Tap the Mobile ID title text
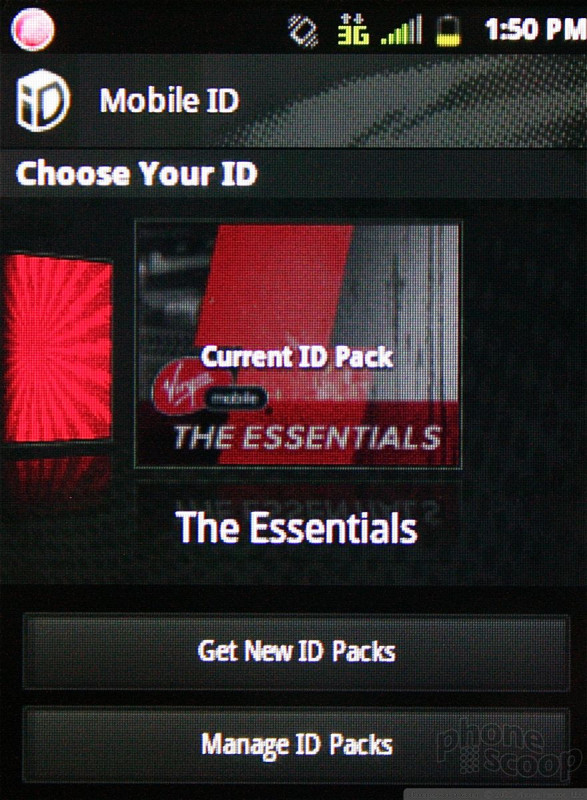587x800 pixels. tap(169, 100)
